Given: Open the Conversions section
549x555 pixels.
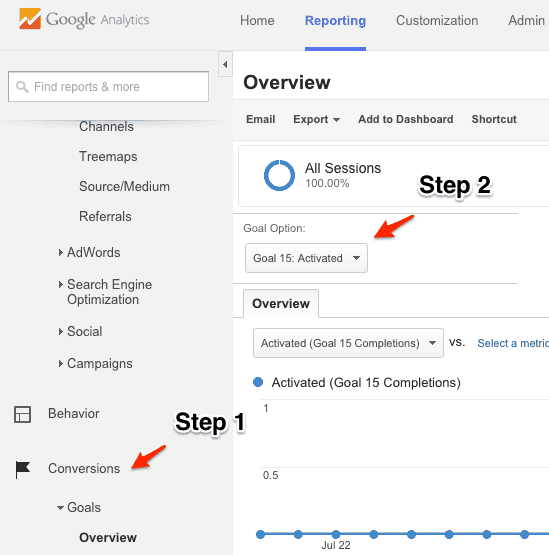Looking at the screenshot, I should pos(84,469).
